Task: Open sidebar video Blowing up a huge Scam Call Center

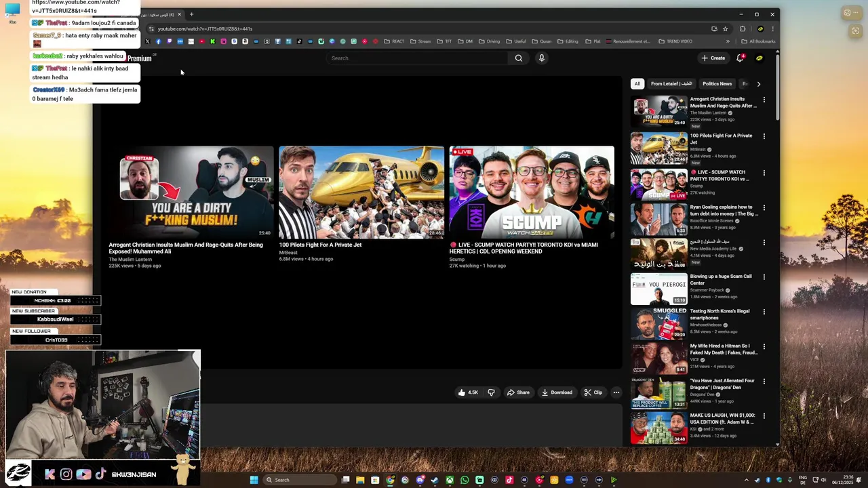Action: coord(721,280)
